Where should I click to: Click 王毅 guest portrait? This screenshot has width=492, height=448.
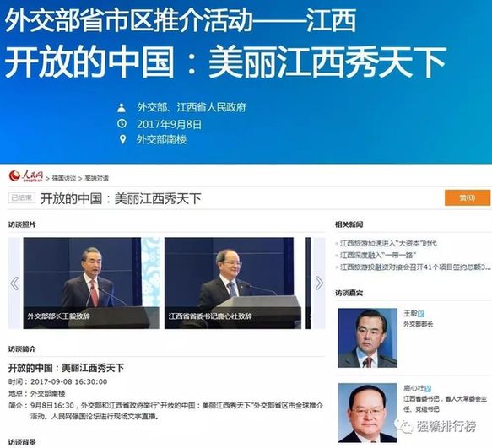[367, 337]
